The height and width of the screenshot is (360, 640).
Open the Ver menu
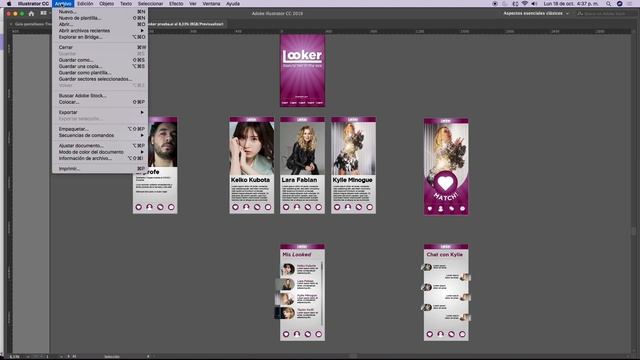click(x=193, y=4)
